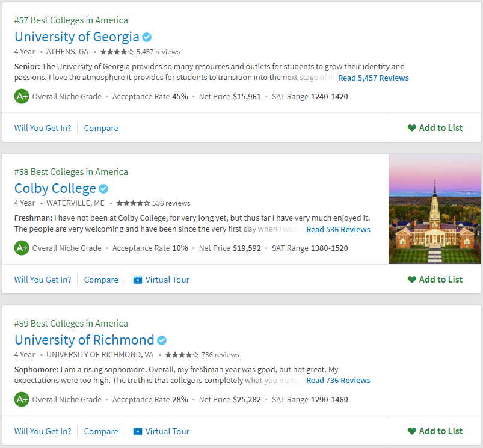Click '5,457 reviews' count under University of Georgia
Viewport: 483px width, 448px height.
[x=158, y=52]
